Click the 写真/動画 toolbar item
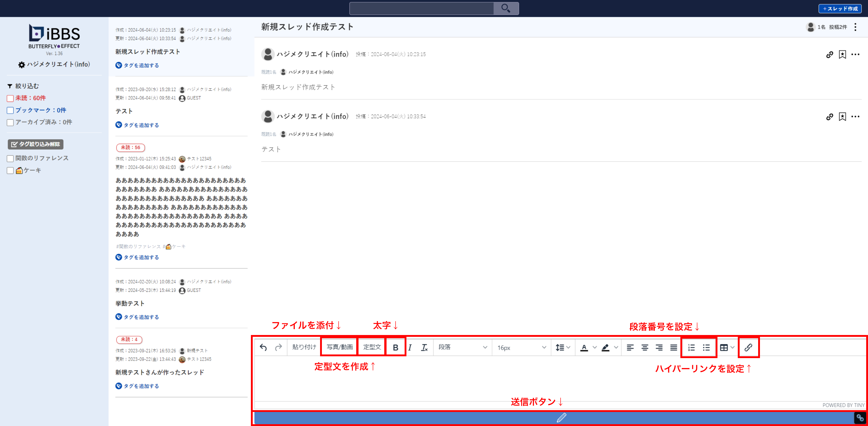 (x=339, y=347)
